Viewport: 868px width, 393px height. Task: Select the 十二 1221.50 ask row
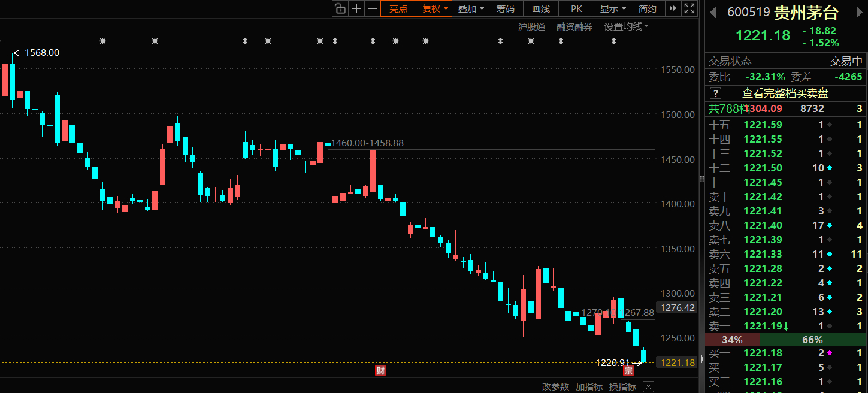tap(786, 168)
